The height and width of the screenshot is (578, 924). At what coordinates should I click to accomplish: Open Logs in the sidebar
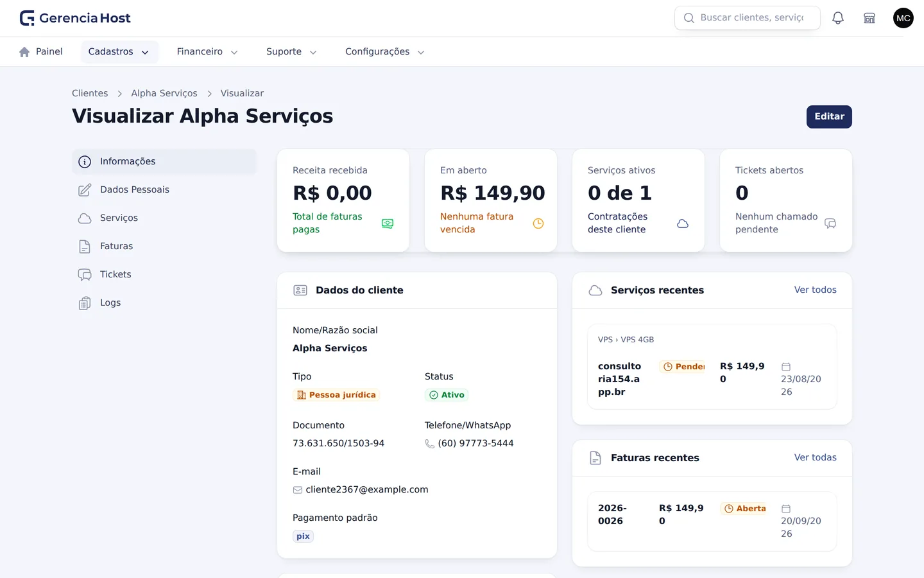(x=164, y=303)
